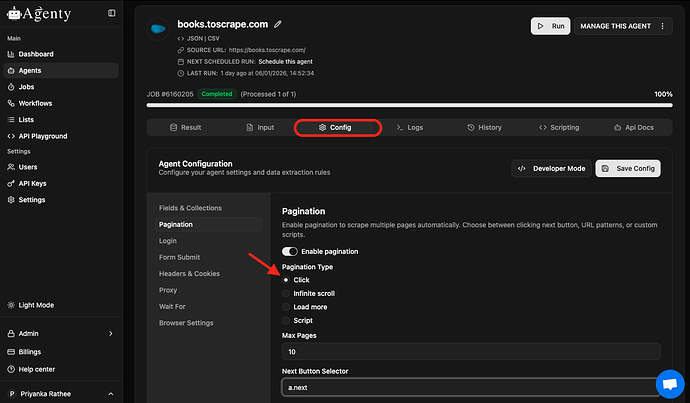Expand the Admin menu chevron
This screenshot has height=403, width=690.
111,333
